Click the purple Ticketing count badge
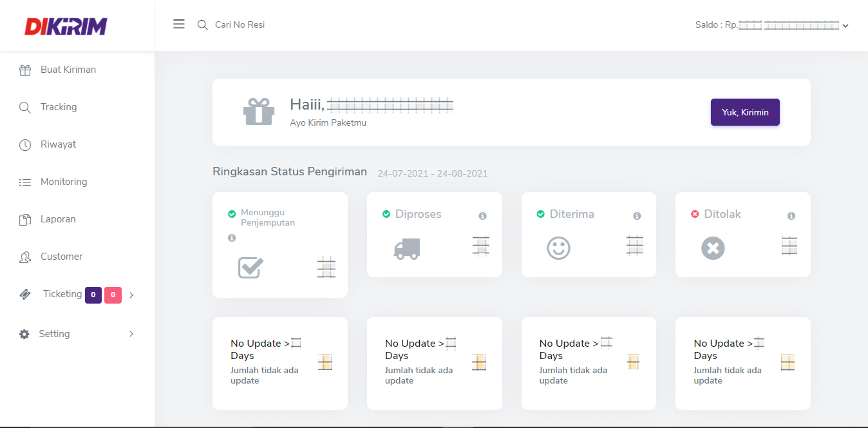 (93, 295)
